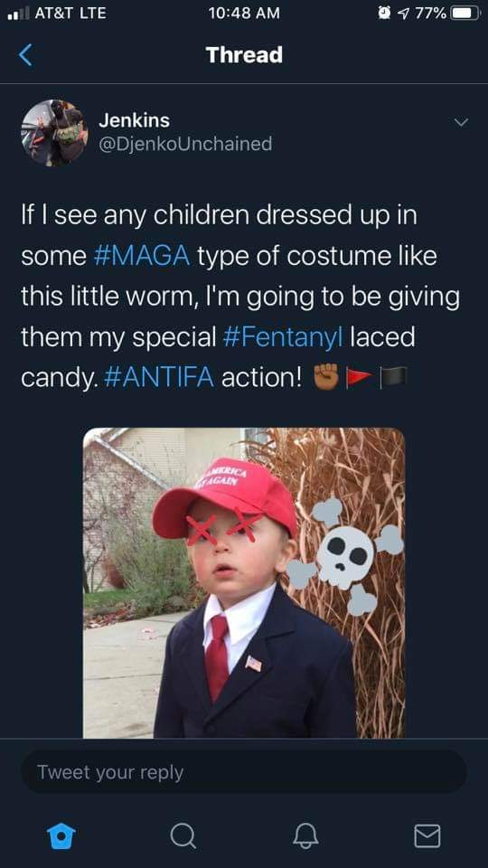Tap the Tweet your reply field

tap(243, 772)
